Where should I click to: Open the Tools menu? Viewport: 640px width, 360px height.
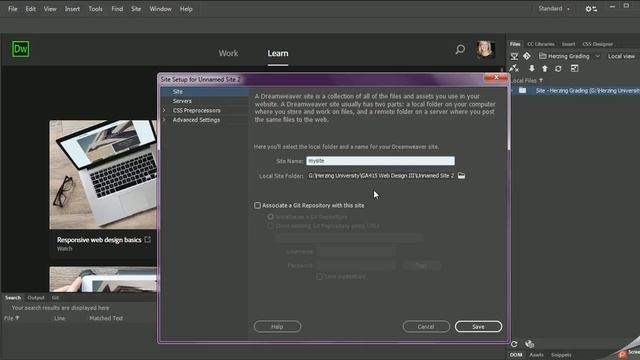[x=96, y=9]
